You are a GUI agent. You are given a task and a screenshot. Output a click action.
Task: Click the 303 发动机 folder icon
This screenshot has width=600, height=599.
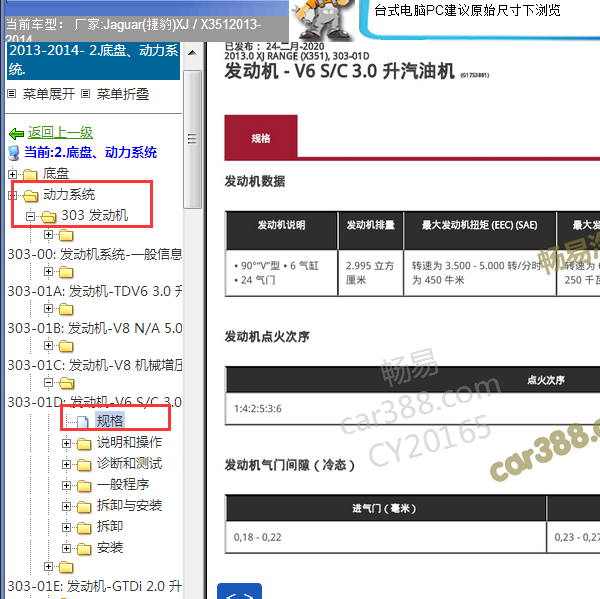pyautogui.click(x=49, y=217)
